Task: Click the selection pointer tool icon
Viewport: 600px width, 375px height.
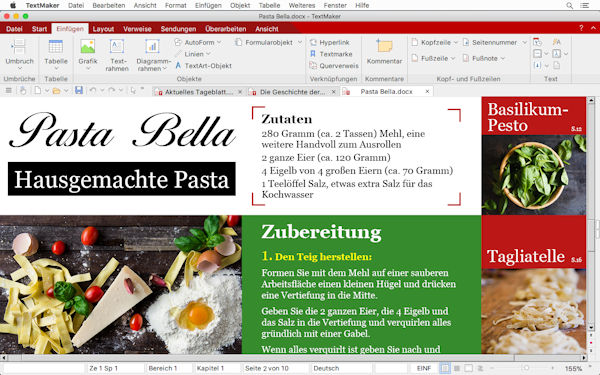Action: tap(133, 91)
